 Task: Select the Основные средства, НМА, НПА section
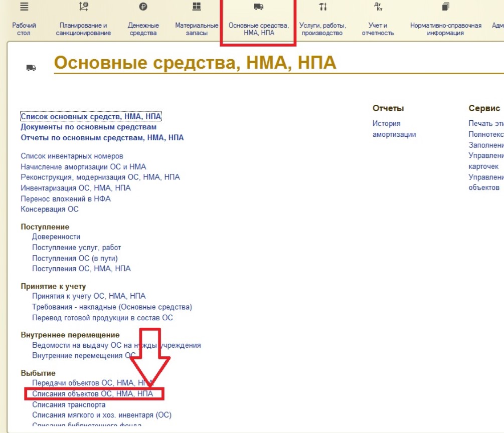pyautogui.click(x=258, y=29)
